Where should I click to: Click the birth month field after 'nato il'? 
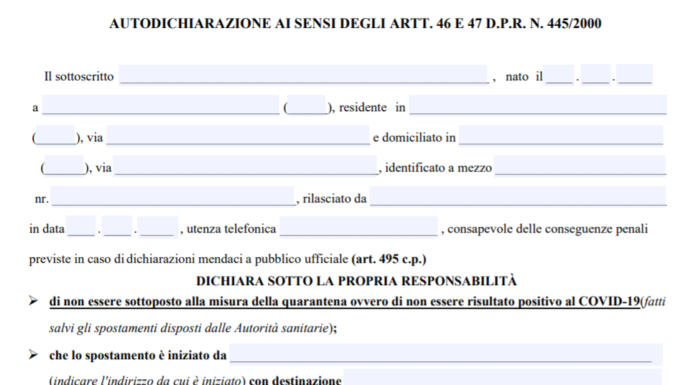(x=596, y=75)
